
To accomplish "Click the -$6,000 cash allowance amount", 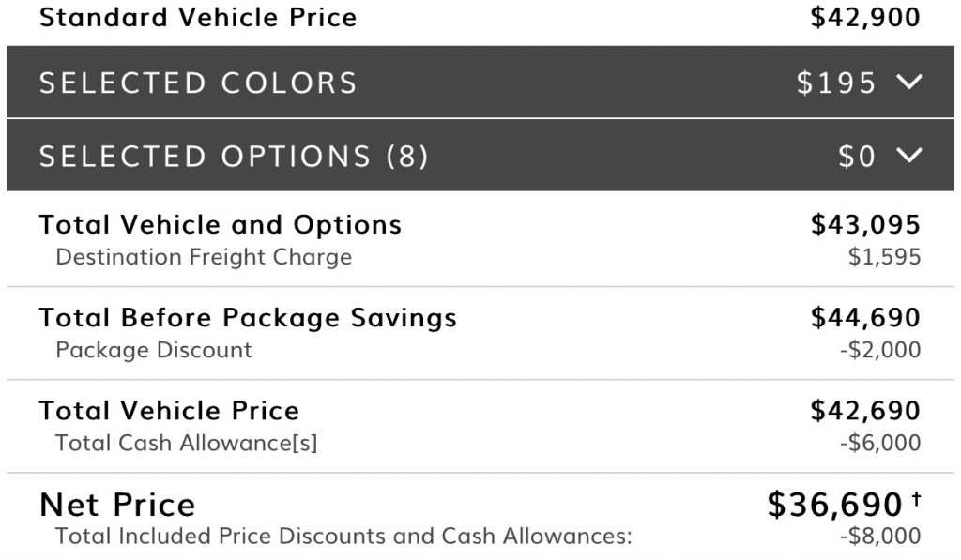I will pos(880,443).
